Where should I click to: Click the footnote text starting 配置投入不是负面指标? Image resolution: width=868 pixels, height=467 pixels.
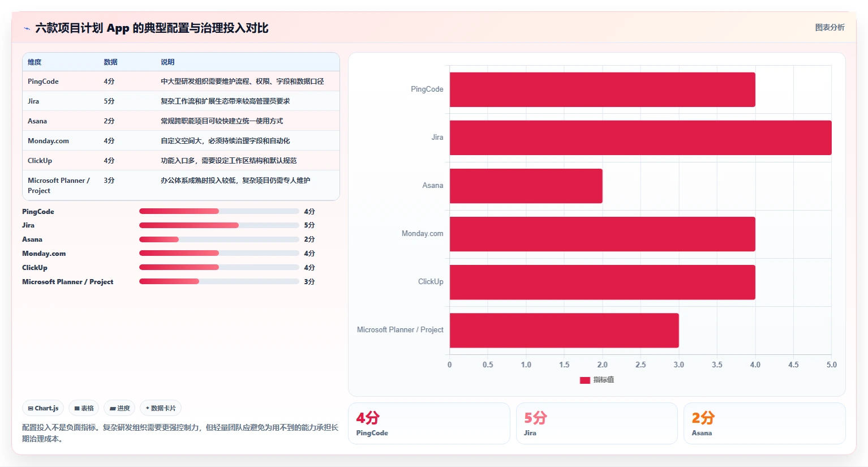(180, 433)
